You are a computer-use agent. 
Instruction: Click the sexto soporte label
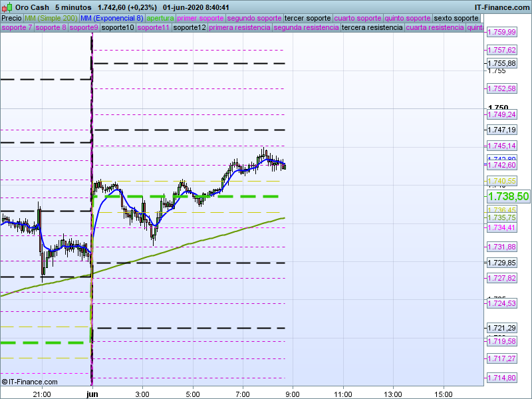(456, 19)
